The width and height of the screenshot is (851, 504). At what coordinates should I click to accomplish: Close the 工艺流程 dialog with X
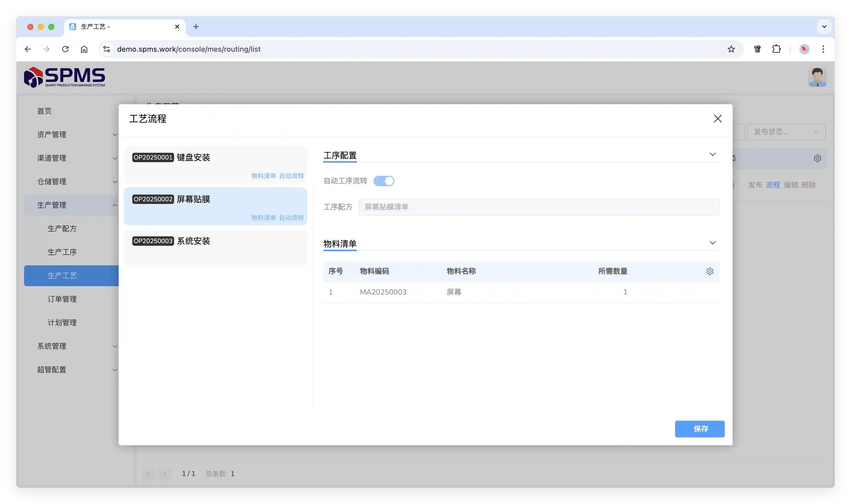click(717, 119)
